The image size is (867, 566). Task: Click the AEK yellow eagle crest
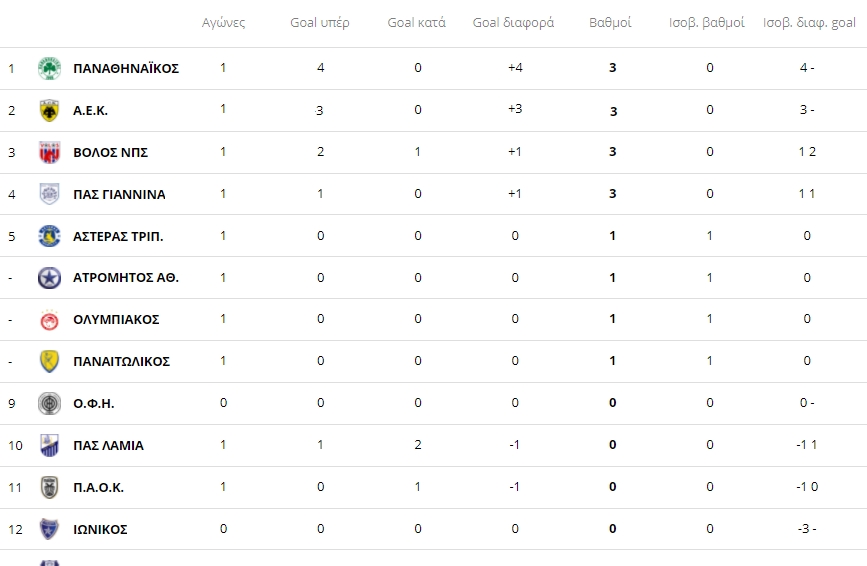[x=49, y=111]
